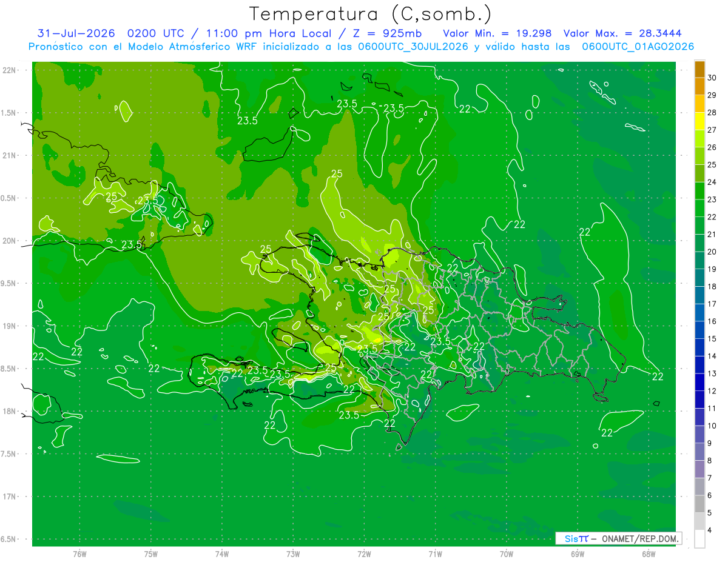
Task: Pick the colorbar swatch between 5 and 6
Action: click(699, 504)
